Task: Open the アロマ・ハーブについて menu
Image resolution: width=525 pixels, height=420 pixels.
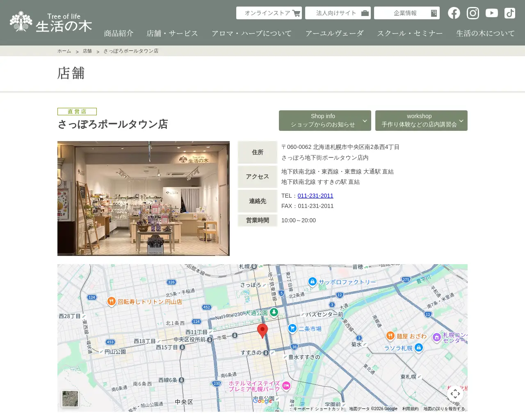Action: click(252, 34)
